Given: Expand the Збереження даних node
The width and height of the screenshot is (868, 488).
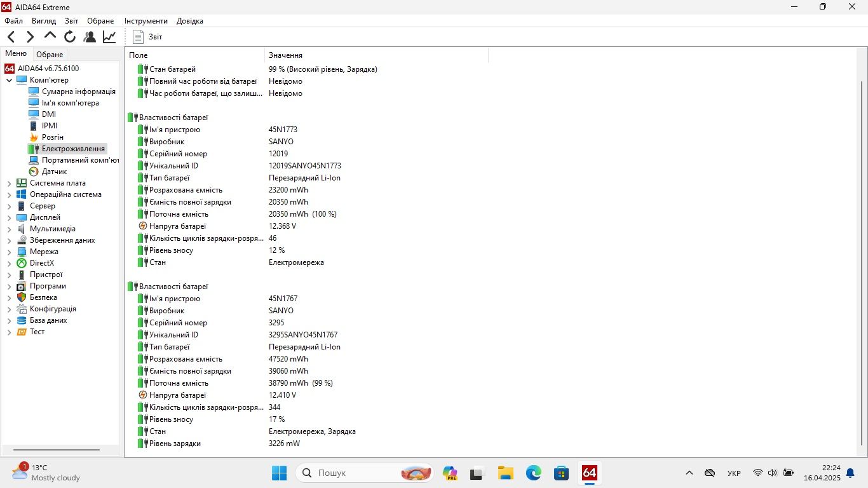Looking at the screenshot, I should (x=9, y=240).
